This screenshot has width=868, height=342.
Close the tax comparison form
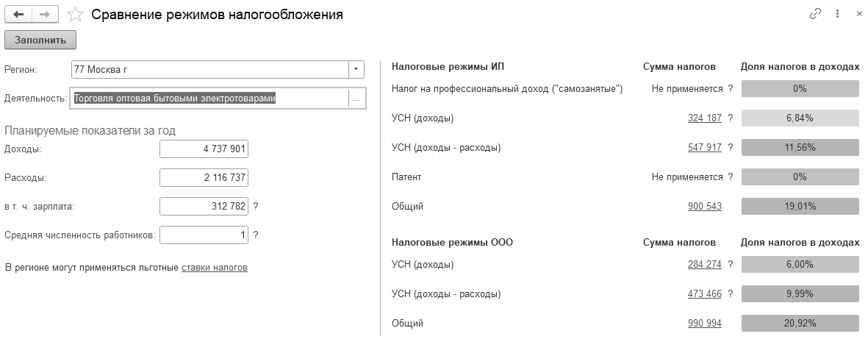(x=859, y=14)
